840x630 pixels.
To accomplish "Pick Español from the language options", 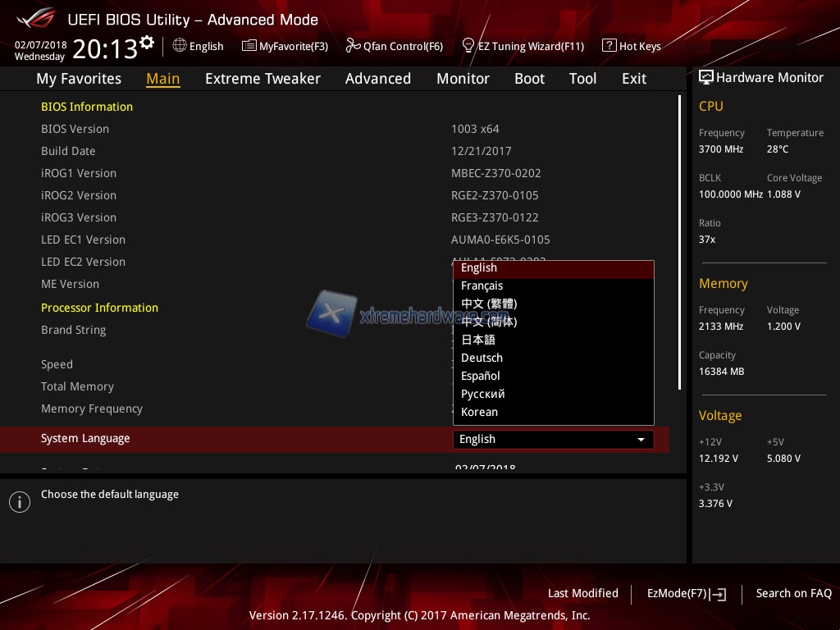I will point(480,376).
